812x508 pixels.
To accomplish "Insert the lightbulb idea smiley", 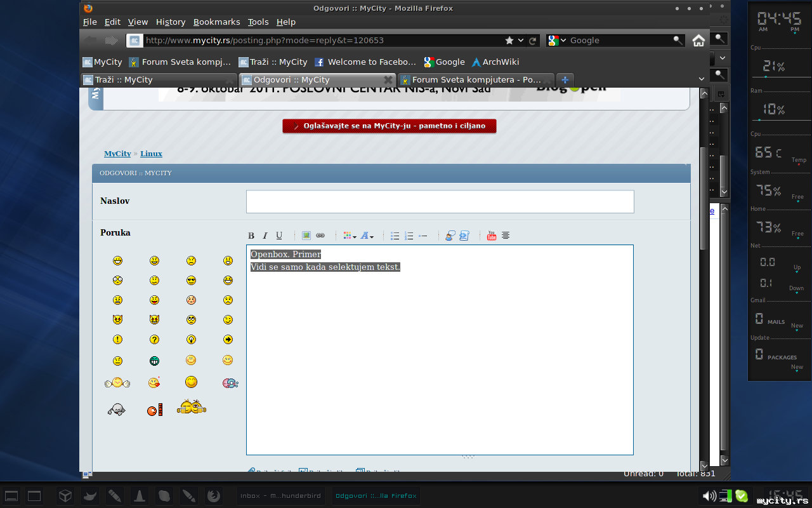I will tap(191, 340).
